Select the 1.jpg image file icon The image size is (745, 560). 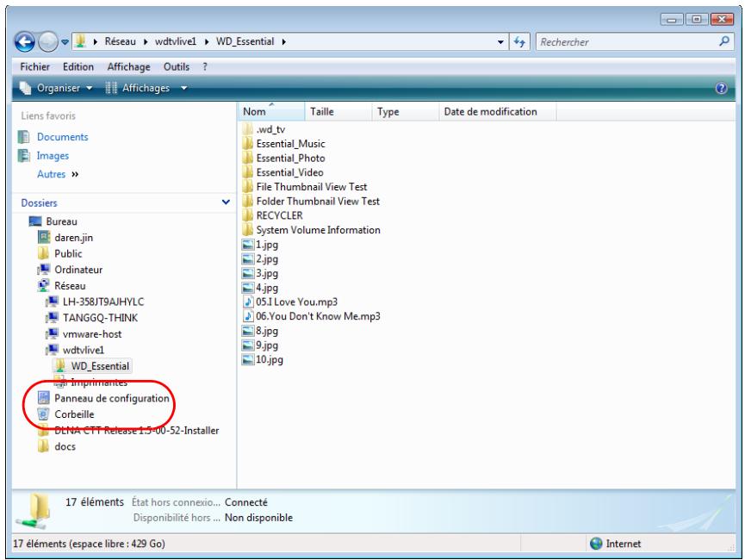(247, 245)
